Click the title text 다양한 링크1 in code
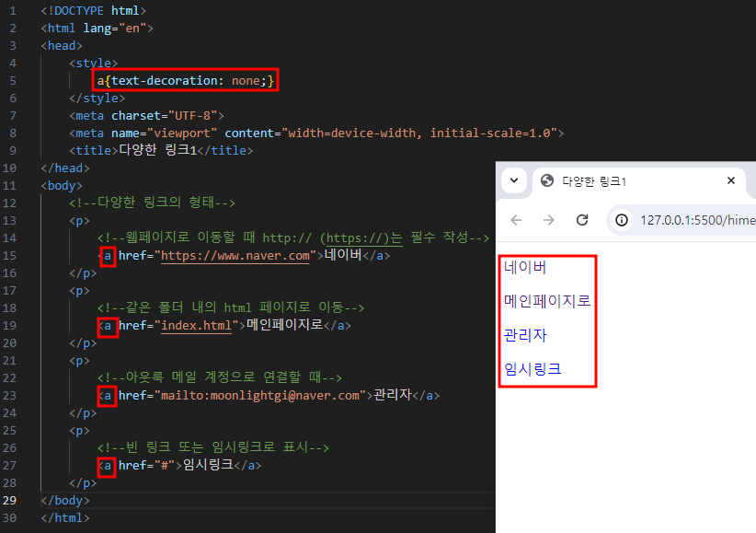Viewport: 756px width, 533px height. (157, 150)
